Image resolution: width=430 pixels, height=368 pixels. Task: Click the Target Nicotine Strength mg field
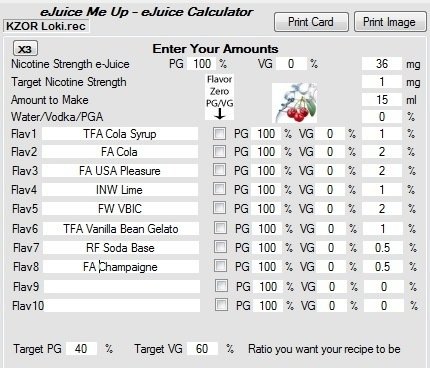(x=382, y=82)
